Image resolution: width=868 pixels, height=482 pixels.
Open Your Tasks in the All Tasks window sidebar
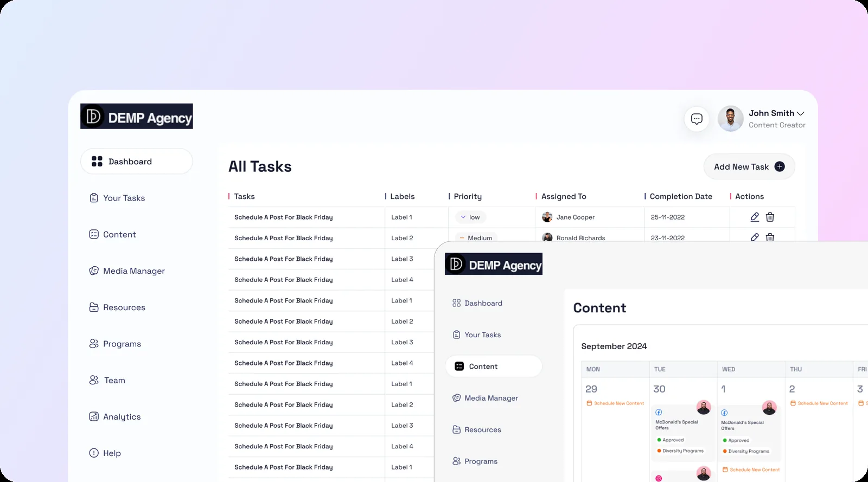tap(117, 198)
